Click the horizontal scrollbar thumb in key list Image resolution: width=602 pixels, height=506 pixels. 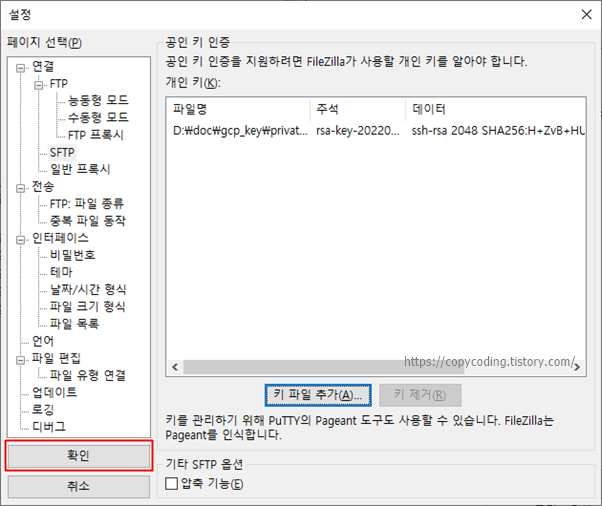[324, 367]
